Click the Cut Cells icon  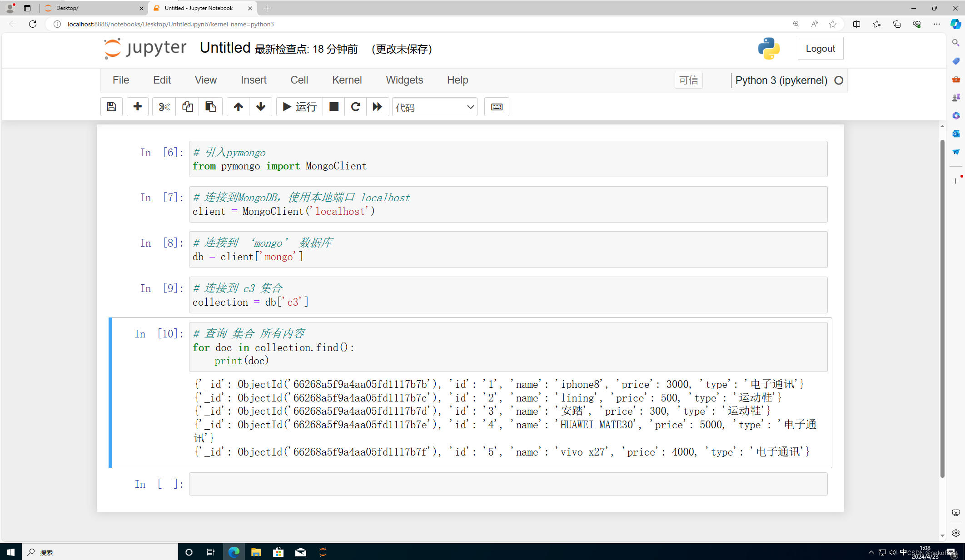click(164, 107)
